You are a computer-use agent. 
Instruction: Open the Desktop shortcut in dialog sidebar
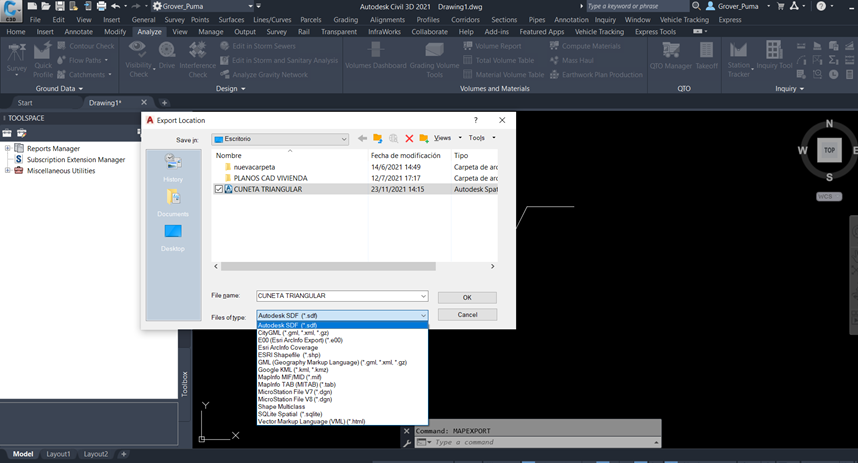pyautogui.click(x=173, y=238)
